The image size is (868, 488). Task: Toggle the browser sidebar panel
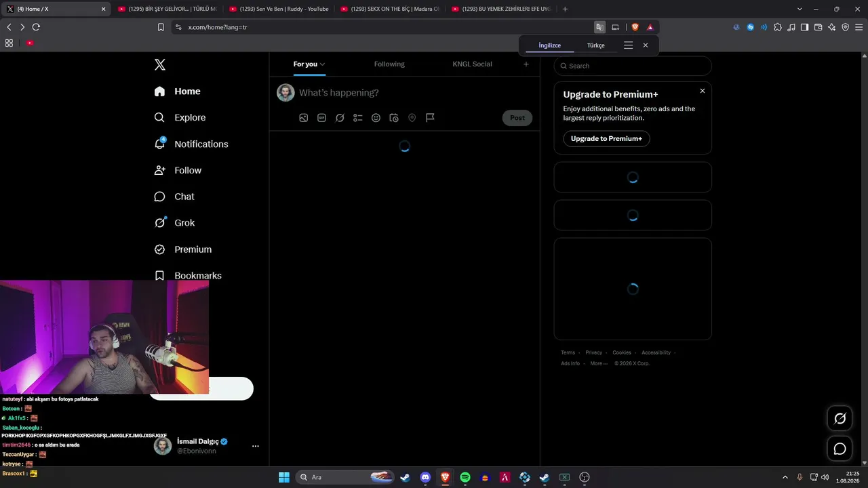coord(804,27)
